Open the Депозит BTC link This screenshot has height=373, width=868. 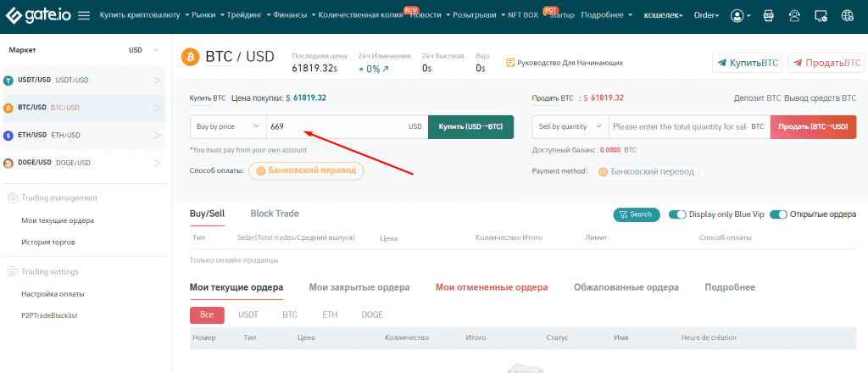coord(757,98)
